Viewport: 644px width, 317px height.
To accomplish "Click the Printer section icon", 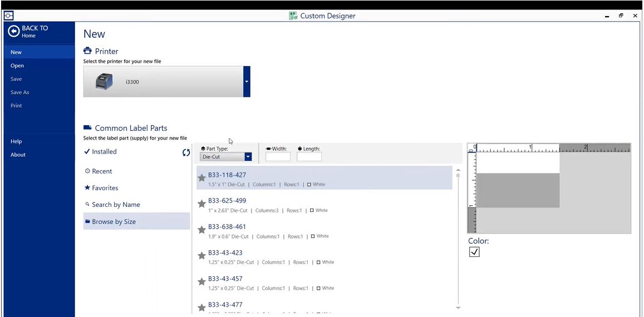I will click(x=87, y=51).
